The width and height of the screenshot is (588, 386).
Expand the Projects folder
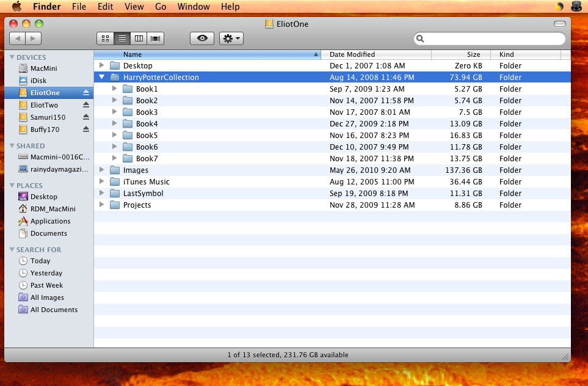(x=101, y=205)
